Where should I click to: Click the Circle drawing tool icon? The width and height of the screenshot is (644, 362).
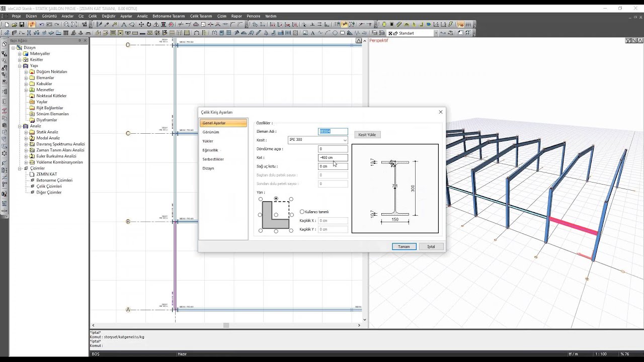click(335, 33)
